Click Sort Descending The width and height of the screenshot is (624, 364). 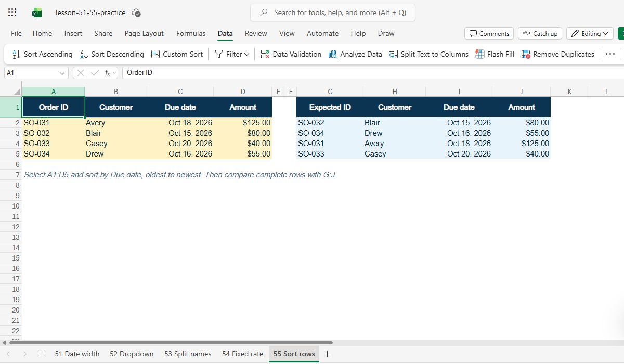[x=112, y=54]
